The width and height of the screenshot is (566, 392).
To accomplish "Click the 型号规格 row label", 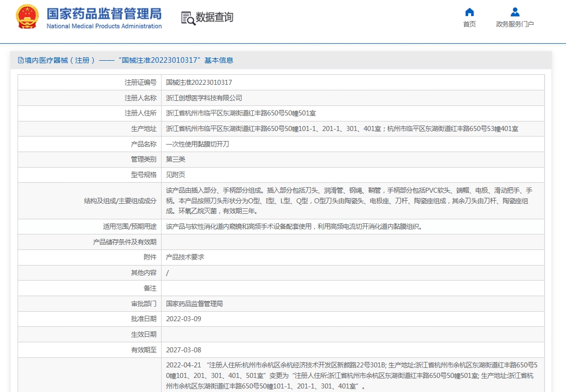I will tap(144, 175).
